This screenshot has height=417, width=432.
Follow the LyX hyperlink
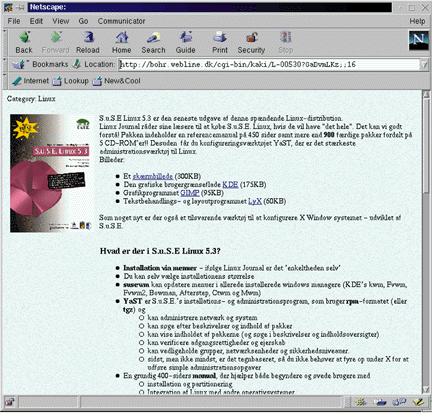(255, 201)
